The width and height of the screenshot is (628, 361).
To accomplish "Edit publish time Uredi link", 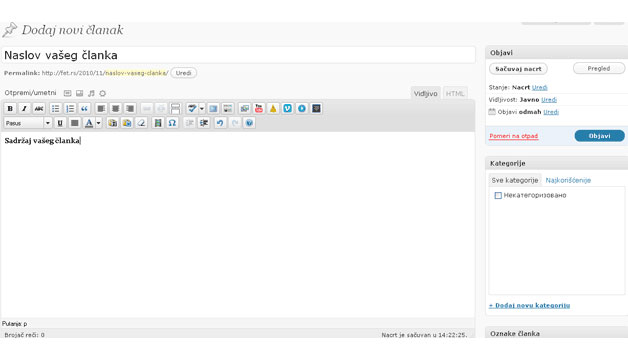I will click(551, 112).
